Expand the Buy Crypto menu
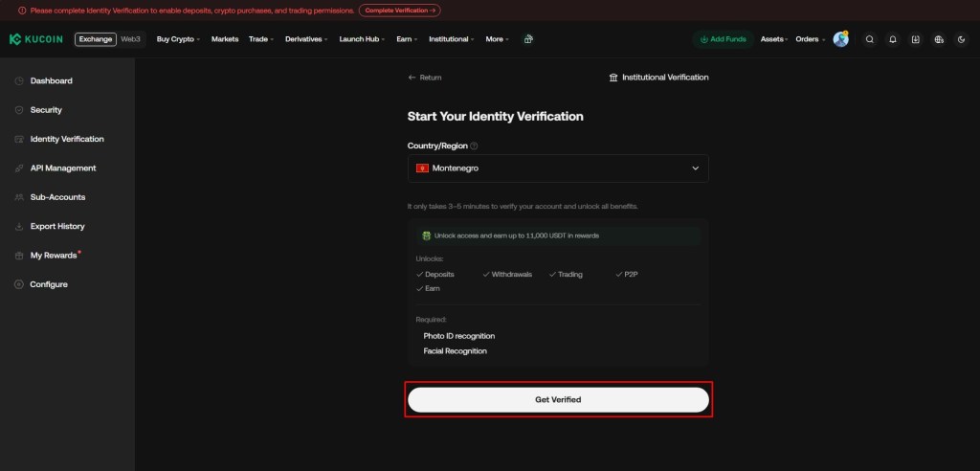Image resolution: width=980 pixels, height=471 pixels. coord(178,39)
